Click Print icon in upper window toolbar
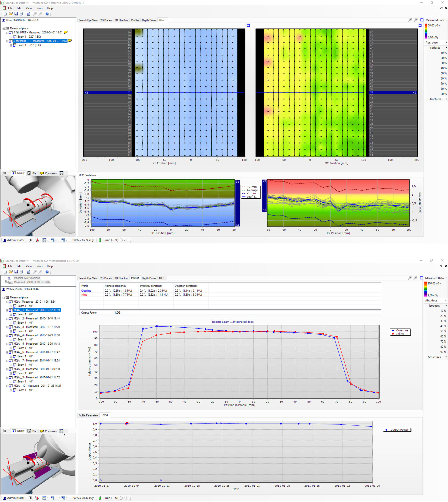 pyautogui.click(x=21, y=14)
